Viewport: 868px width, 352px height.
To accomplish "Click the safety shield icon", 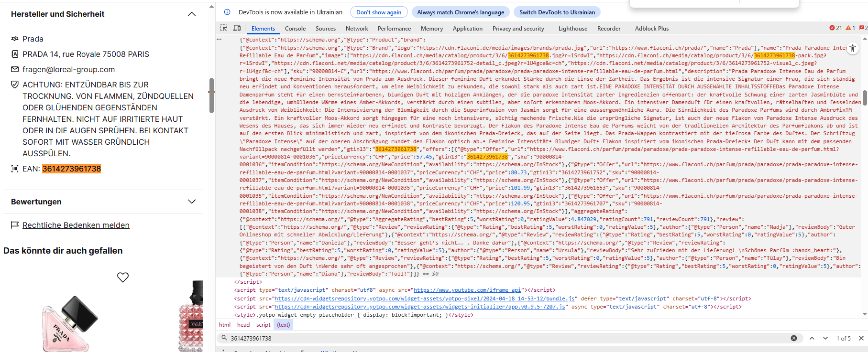I will tap(15, 85).
